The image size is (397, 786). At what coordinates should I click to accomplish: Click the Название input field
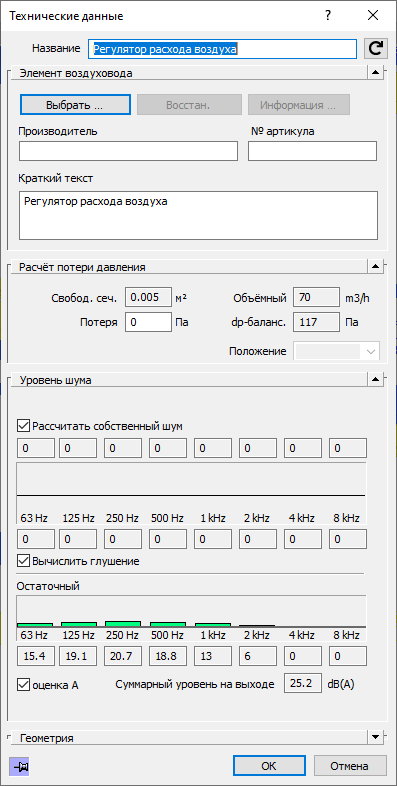point(223,49)
